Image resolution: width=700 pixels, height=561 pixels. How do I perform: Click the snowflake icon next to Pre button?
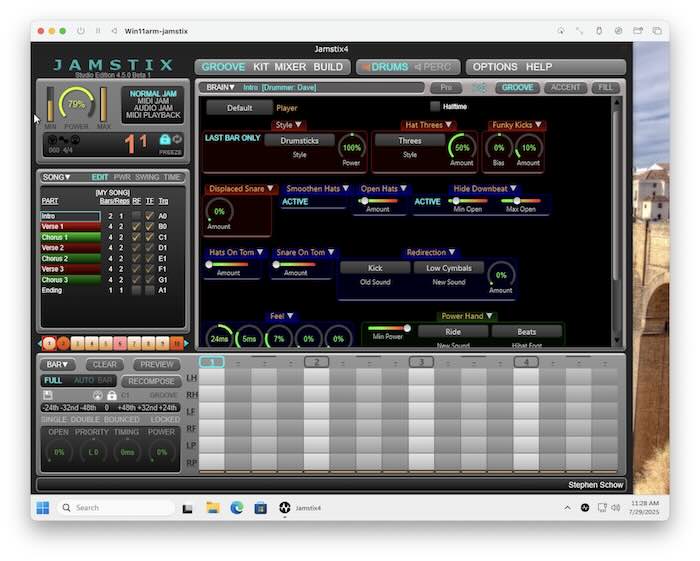[480, 87]
